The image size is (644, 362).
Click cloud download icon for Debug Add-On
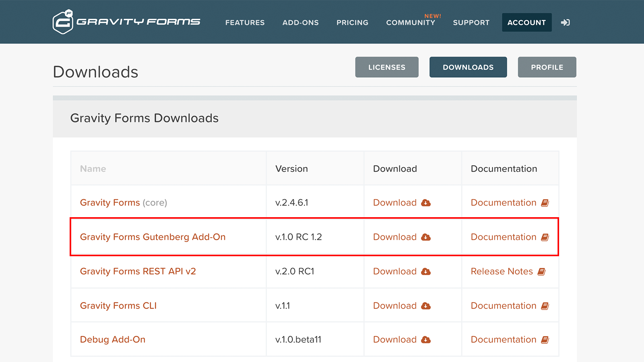click(426, 340)
